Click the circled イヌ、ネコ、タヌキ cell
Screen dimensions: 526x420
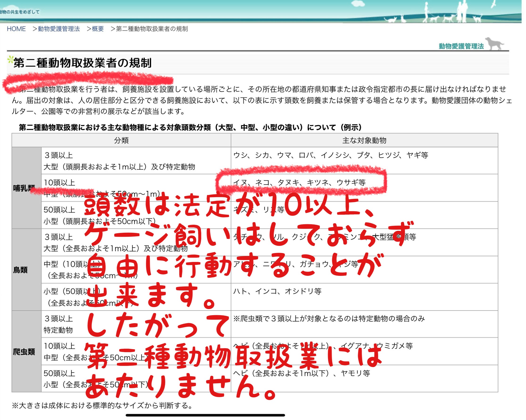click(x=299, y=182)
